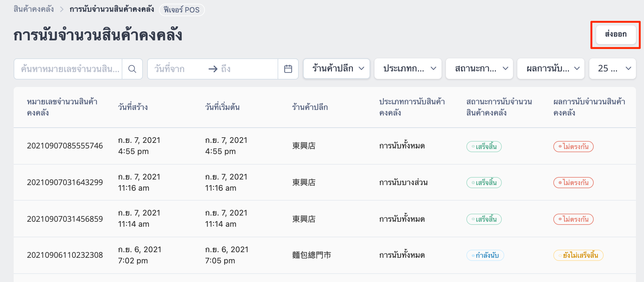Click the first row's ไม่ตรงกัน badge
Viewport: 644px width, 282px height.
click(573, 147)
